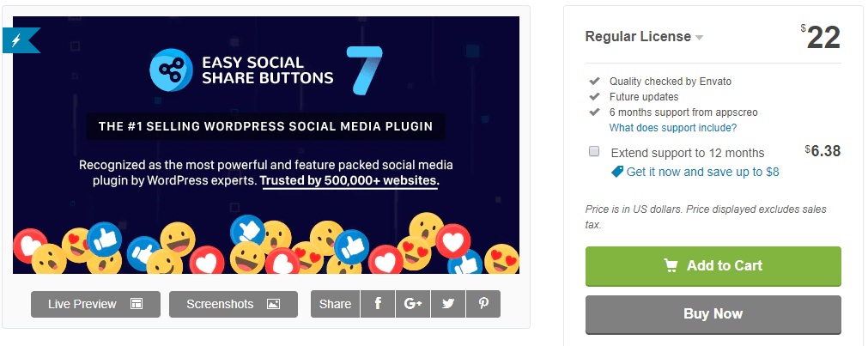Click the Facebook share icon
The height and width of the screenshot is (346, 868).
tap(379, 304)
